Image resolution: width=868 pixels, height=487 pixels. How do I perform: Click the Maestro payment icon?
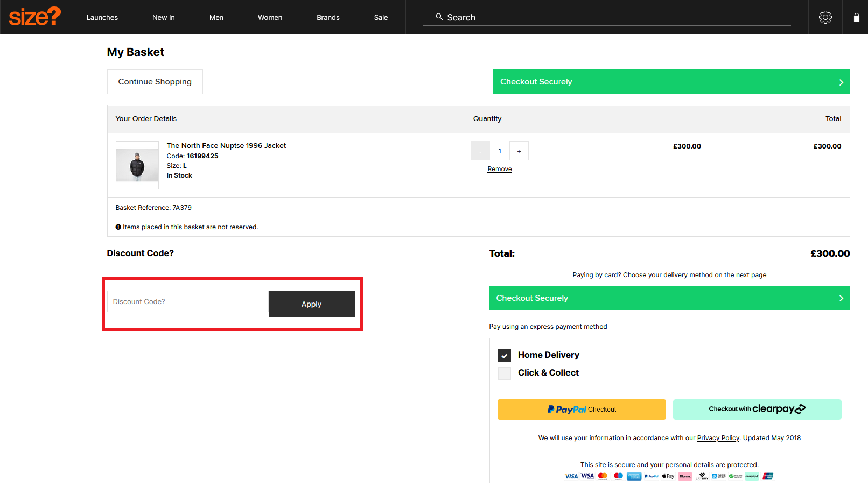pyautogui.click(x=618, y=476)
